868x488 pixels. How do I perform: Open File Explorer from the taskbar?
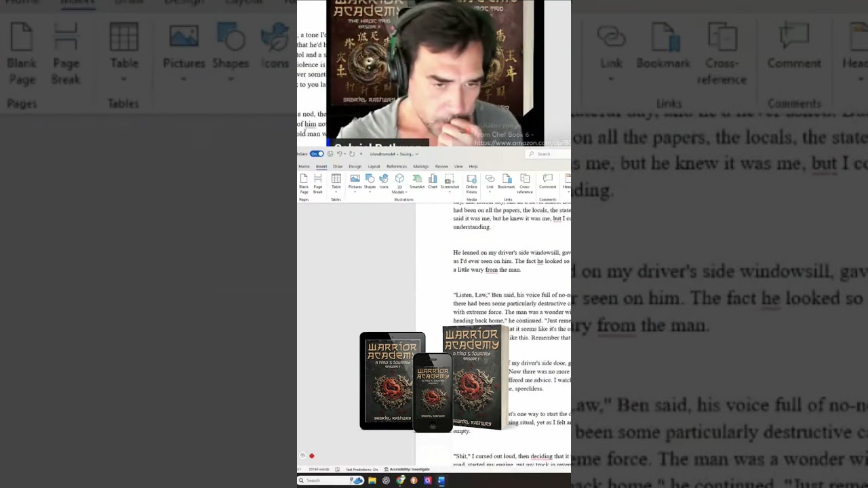(372, 481)
